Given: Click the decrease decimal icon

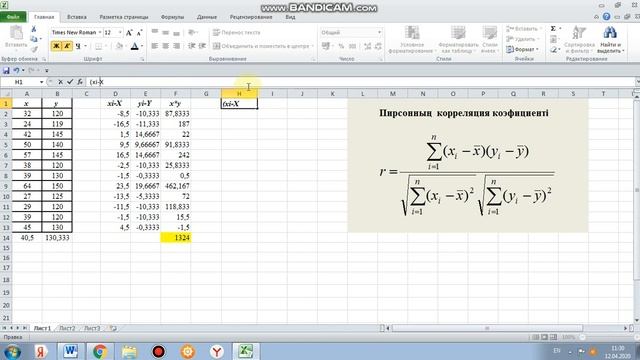Looking at the screenshot, I should pyautogui.click(x=378, y=46).
